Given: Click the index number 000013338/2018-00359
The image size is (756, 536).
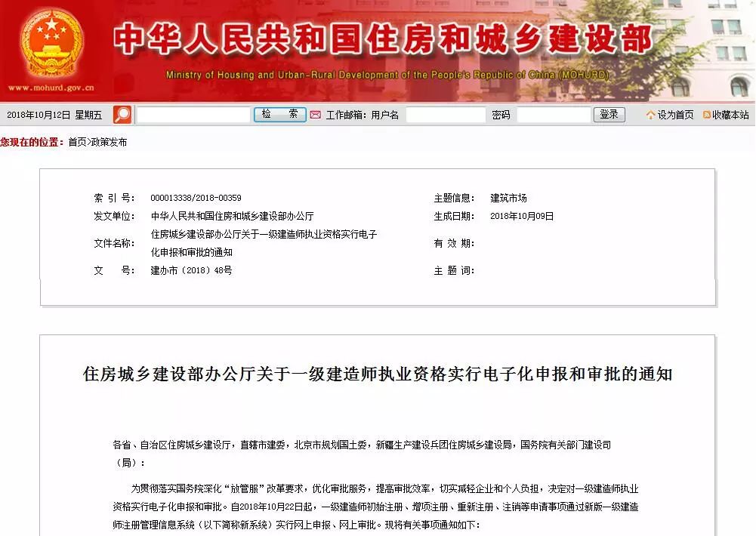Looking at the screenshot, I should point(196,198).
